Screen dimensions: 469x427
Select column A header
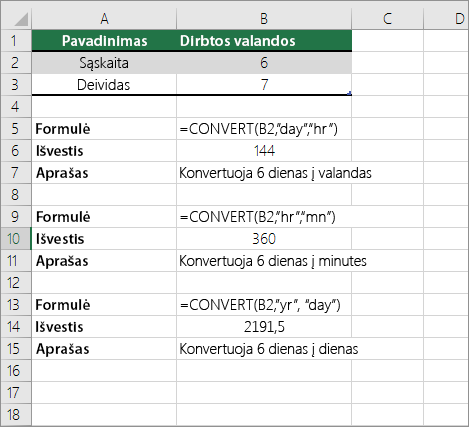point(104,19)
